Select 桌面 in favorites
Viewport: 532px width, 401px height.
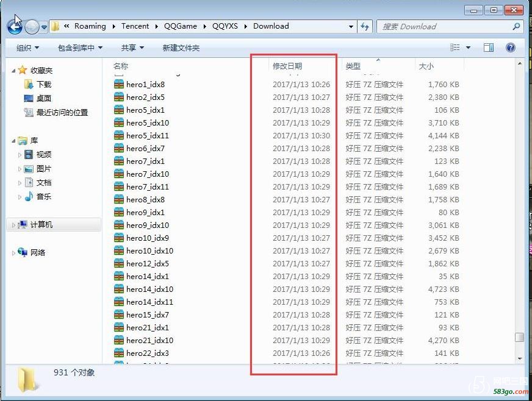38,98
